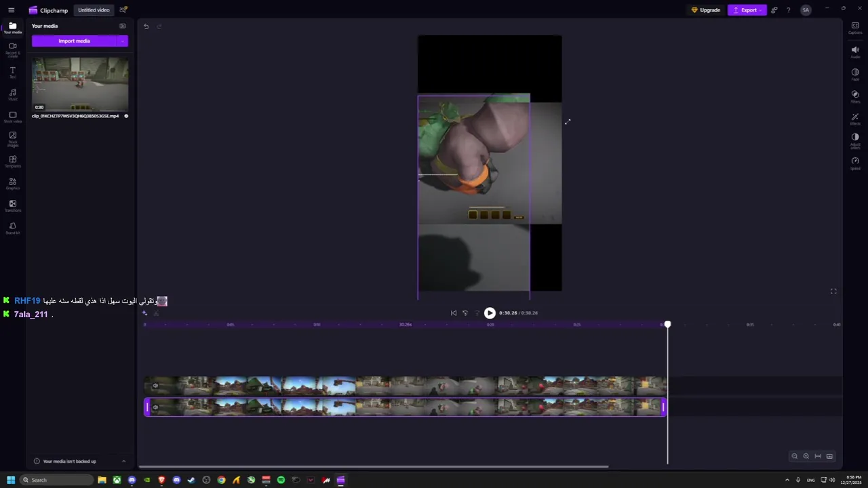Open the help question mark icon

coord(788,10)
